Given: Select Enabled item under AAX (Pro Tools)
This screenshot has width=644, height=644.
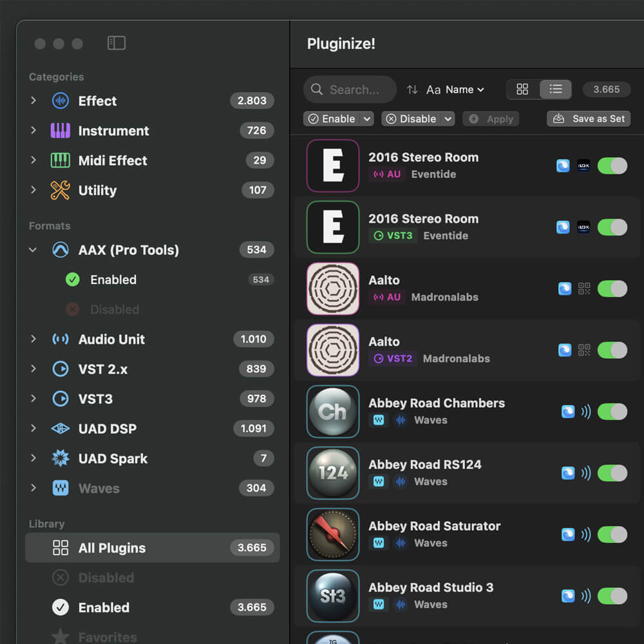Looking at the screenshot, I should [x=153, y=279].
